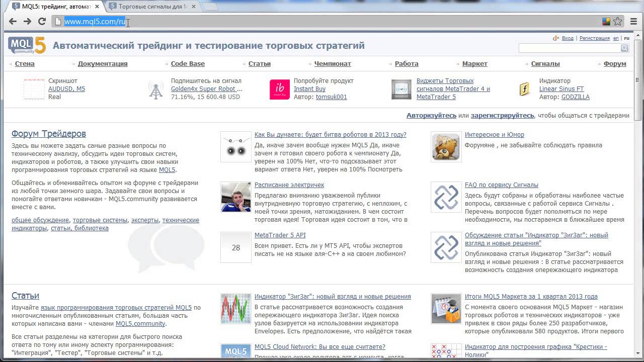Image resolution: width=644 pixels, height=362 pixels.
Task: Select the MQL5: трейдинг browser tab
Action: point(56,7)
